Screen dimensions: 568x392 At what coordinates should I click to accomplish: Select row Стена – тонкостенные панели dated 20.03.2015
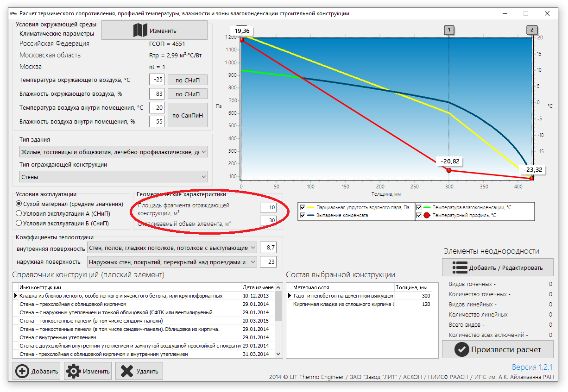click(144, 321)
